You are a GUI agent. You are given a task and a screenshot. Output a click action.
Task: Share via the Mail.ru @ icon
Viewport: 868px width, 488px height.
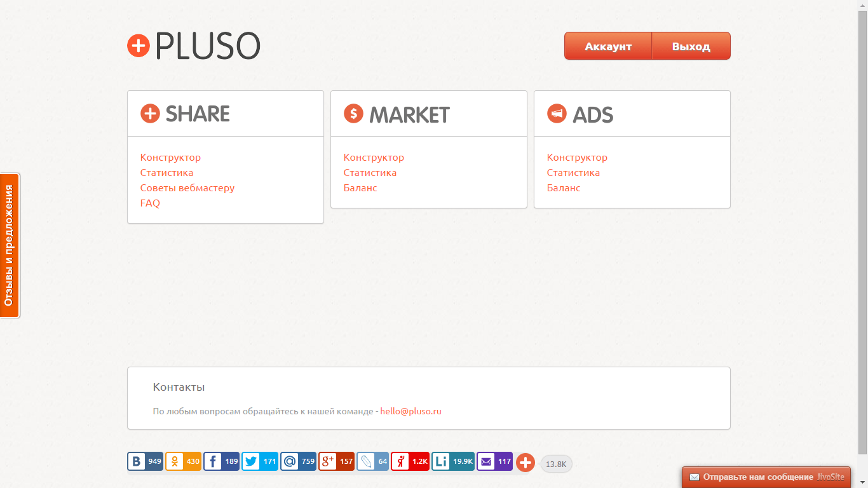point(290,461)
